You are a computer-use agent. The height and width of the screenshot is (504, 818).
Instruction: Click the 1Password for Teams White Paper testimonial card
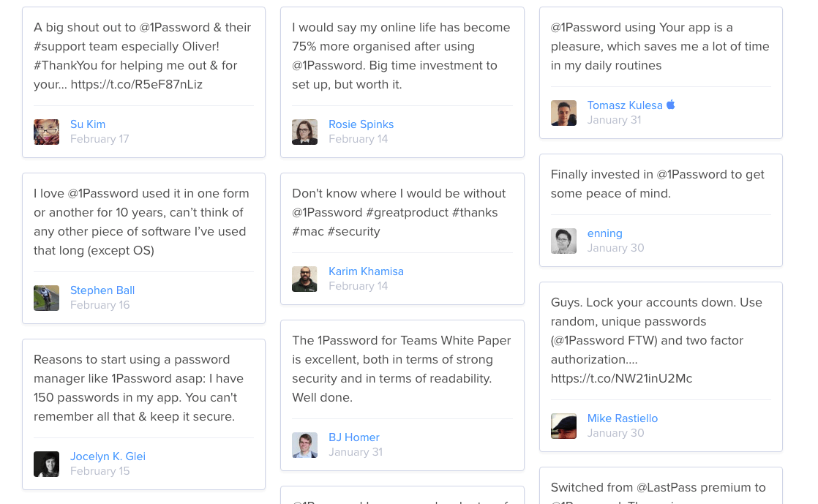tap(402, 396)
